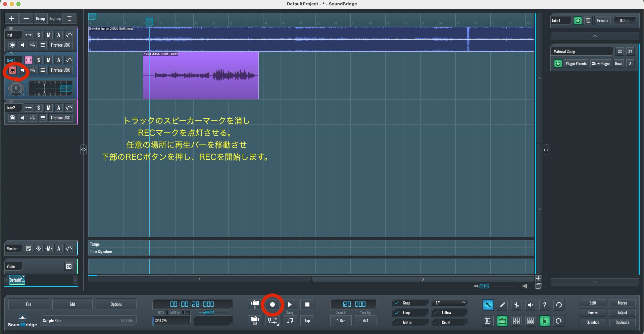Open Plugin Presets for Material Comp
The width and height of the screenshot is (644, 334).
point(576,63)
